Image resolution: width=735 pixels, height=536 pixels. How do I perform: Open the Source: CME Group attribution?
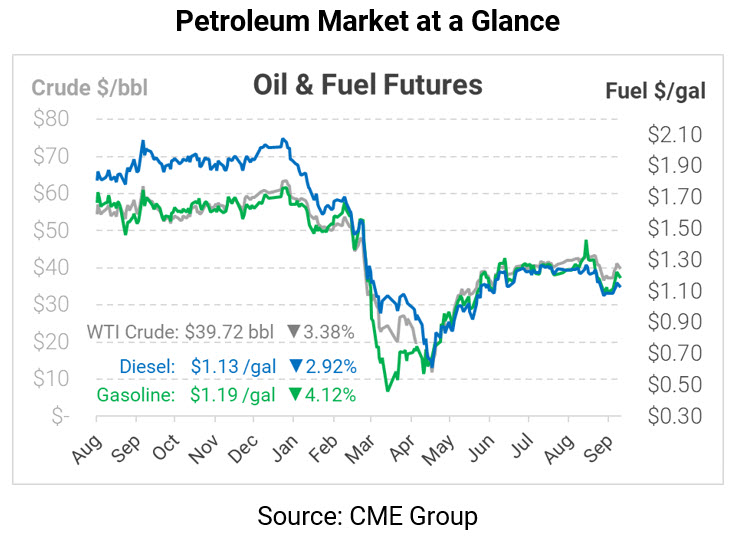point(367,516)
